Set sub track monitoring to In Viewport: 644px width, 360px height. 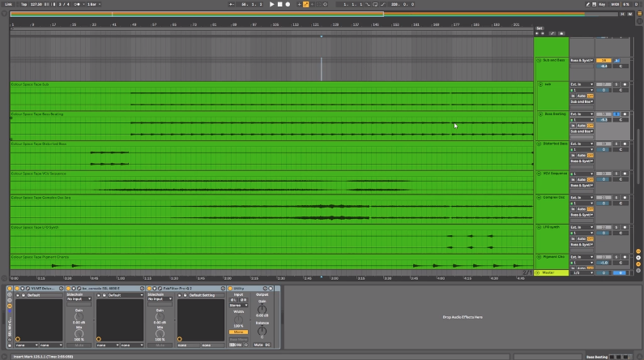click(x=573, y=96)
